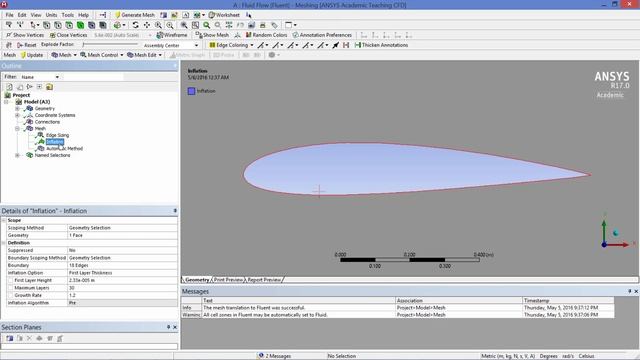Open the Edge Coloring dropdown
Screen dimensions: 640x360
(x=231, y=45)
